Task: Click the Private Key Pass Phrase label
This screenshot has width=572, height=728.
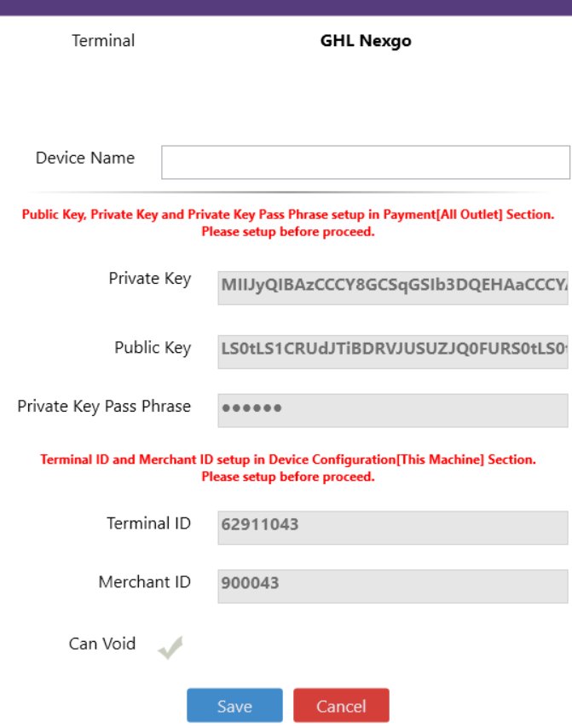Action: tap(104, 406)
